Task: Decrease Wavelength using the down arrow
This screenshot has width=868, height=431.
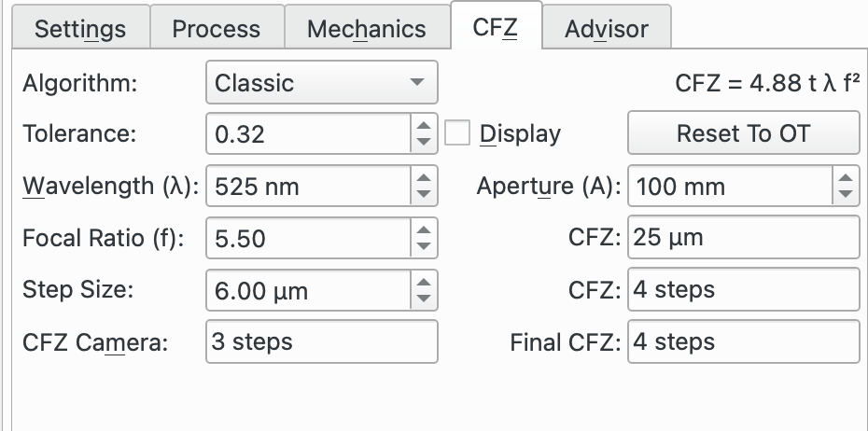Action: tap(424, 194)
